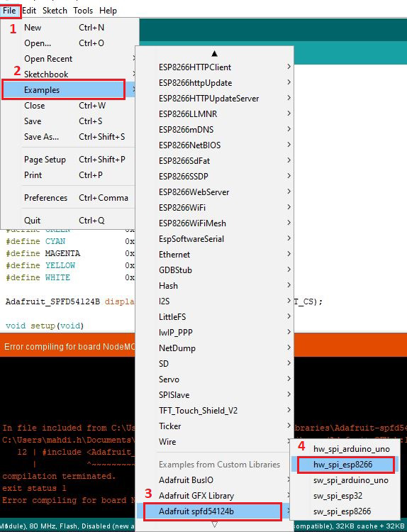Click the YELLOW define in the code
This screenshot has width=407, height=532.
coord(60,265)
